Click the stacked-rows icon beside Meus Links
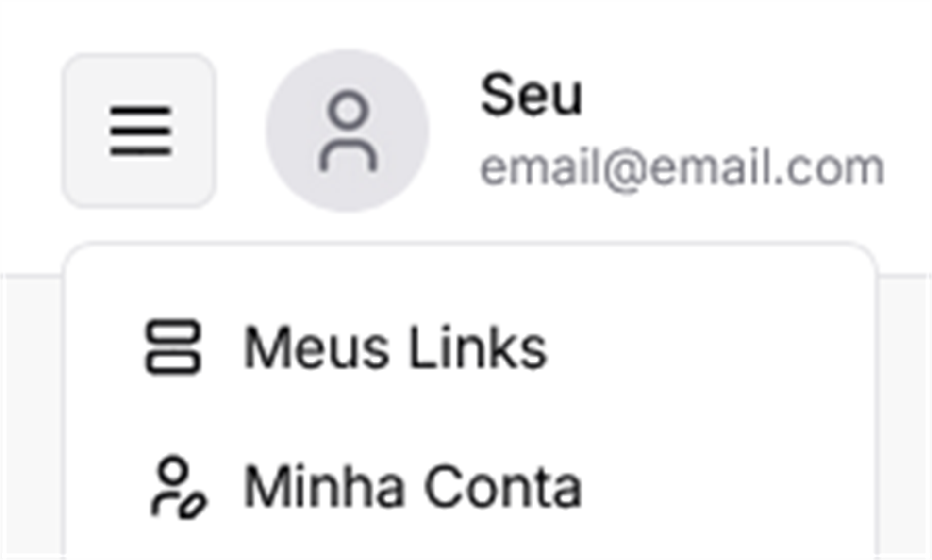The width and height of the screenshot is (932, 560). point(173,347)
